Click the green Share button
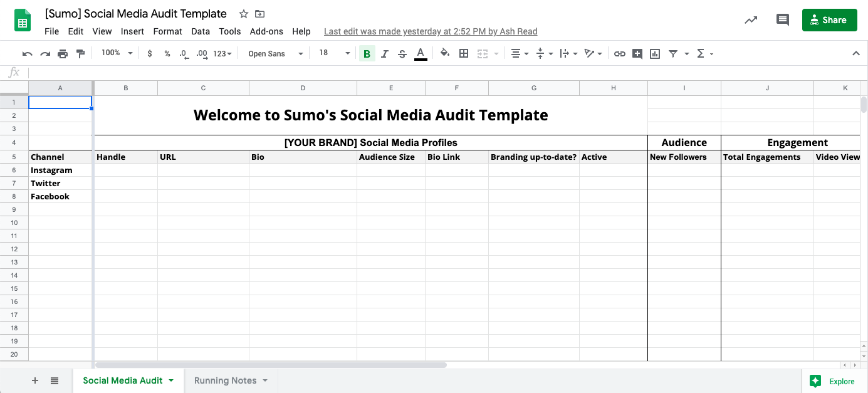The height and width of the screenshot is (393, 868). [x=829, y=20]
